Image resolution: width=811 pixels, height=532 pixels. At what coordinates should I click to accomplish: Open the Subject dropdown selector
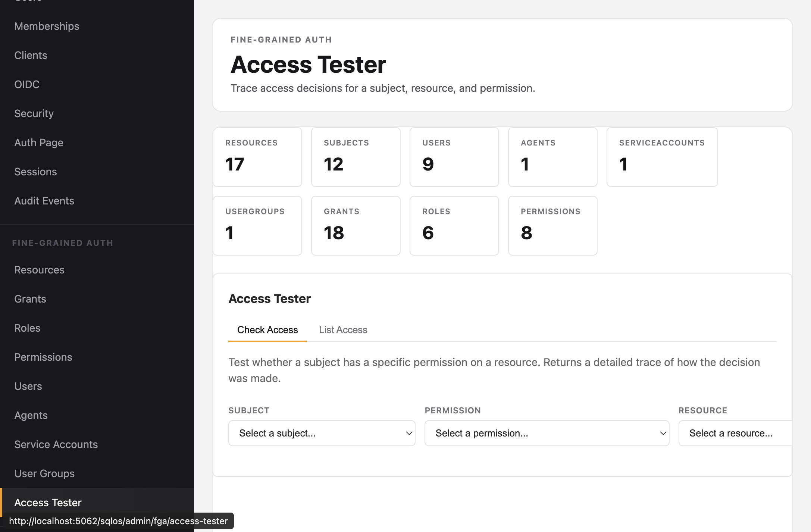[322, 433]
